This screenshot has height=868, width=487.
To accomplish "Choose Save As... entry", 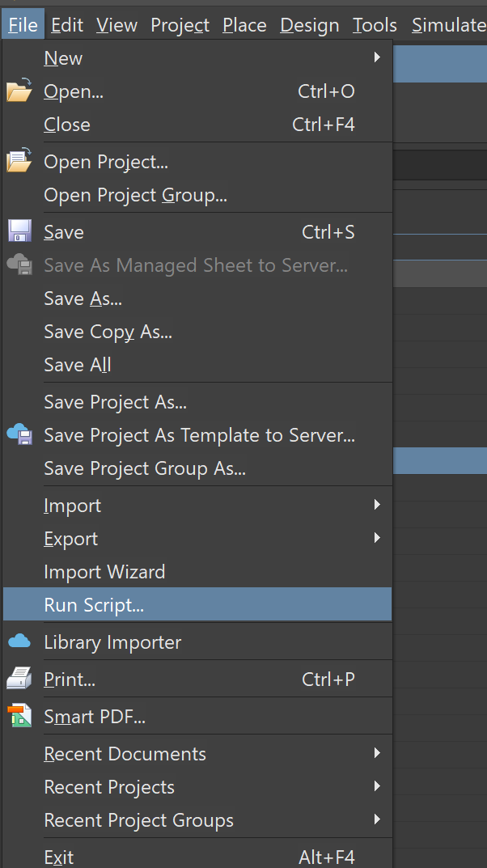I will (197, 298).
